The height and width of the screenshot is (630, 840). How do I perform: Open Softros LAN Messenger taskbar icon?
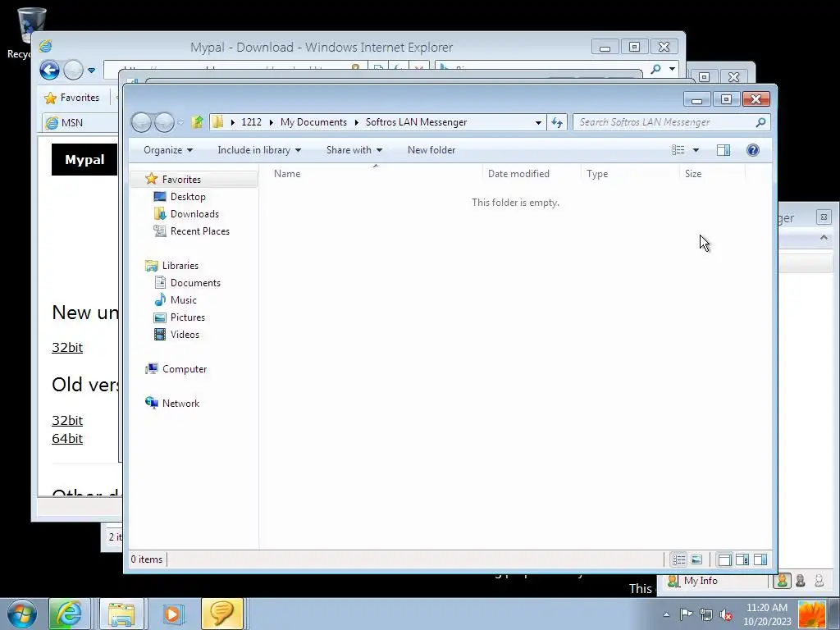point(222,614)
